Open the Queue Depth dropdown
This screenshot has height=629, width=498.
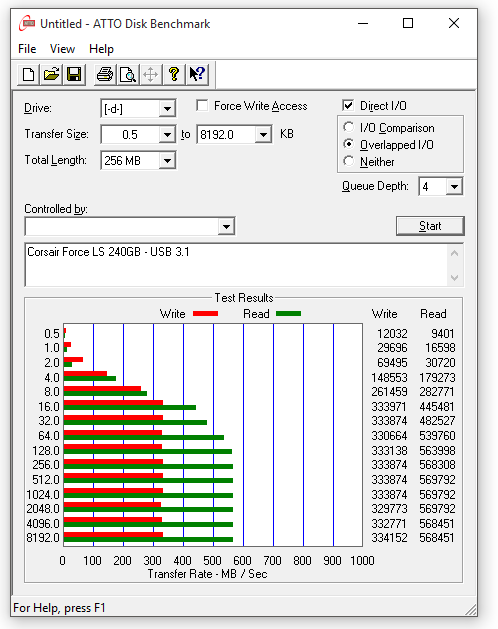click(454, 187)
